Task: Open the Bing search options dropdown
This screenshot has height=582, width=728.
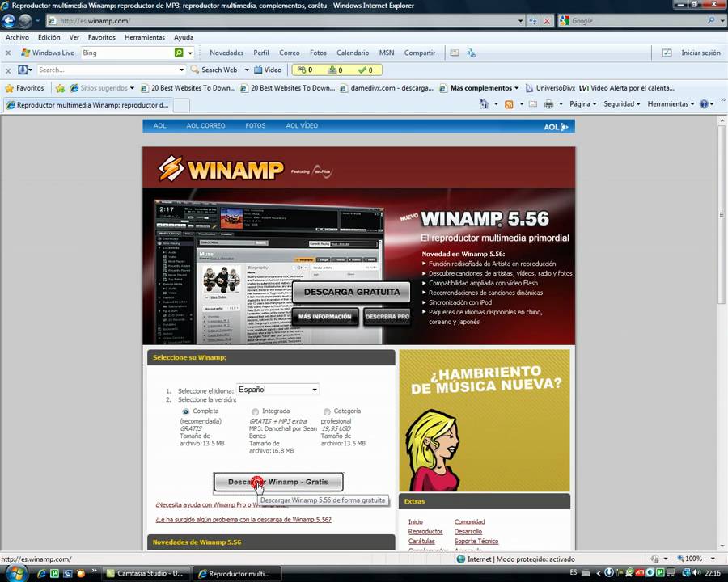Action: coord(190,53)
